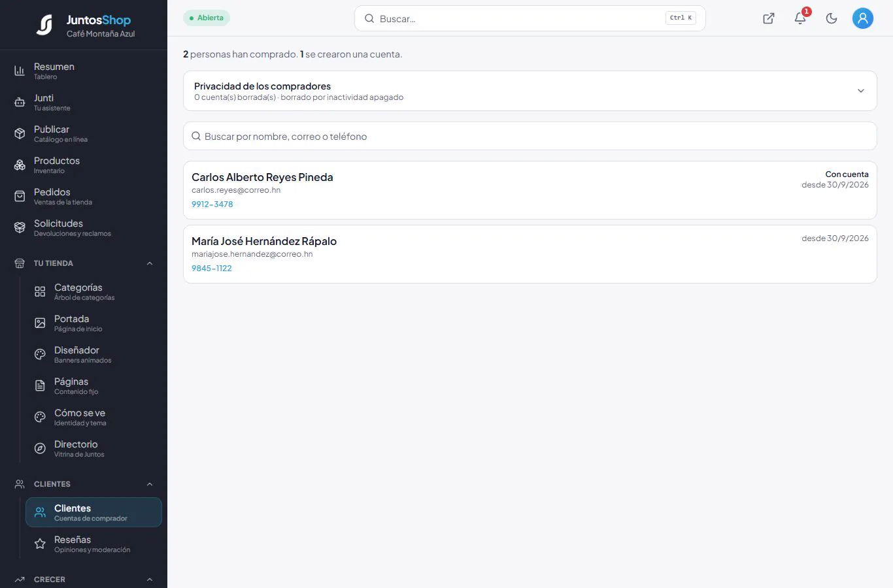
Task: Select Clientes menu item
Action: click(93, 512)
